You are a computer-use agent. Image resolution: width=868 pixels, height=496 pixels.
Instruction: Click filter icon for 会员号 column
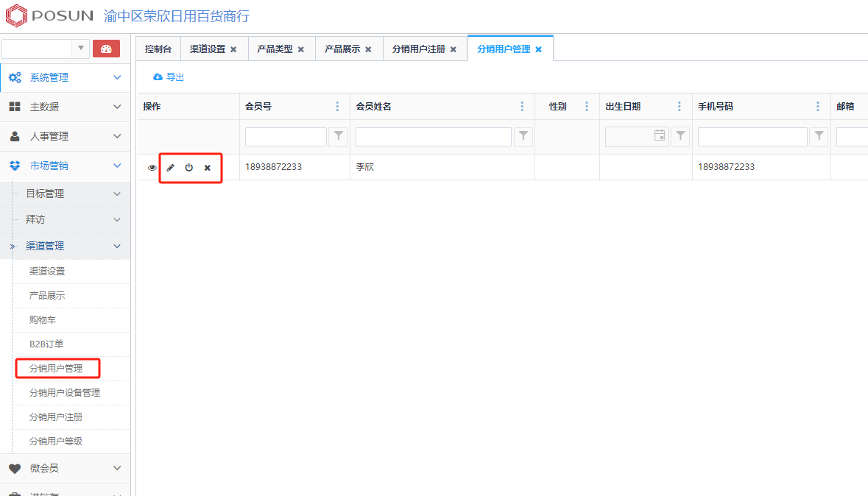tap(338, 136)
